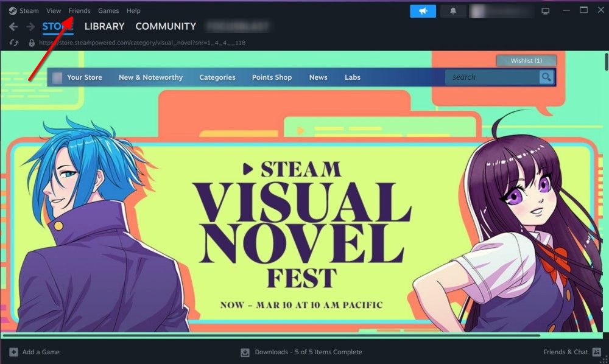Switch to the LIBRARY tab

click(x=104, y=26)
